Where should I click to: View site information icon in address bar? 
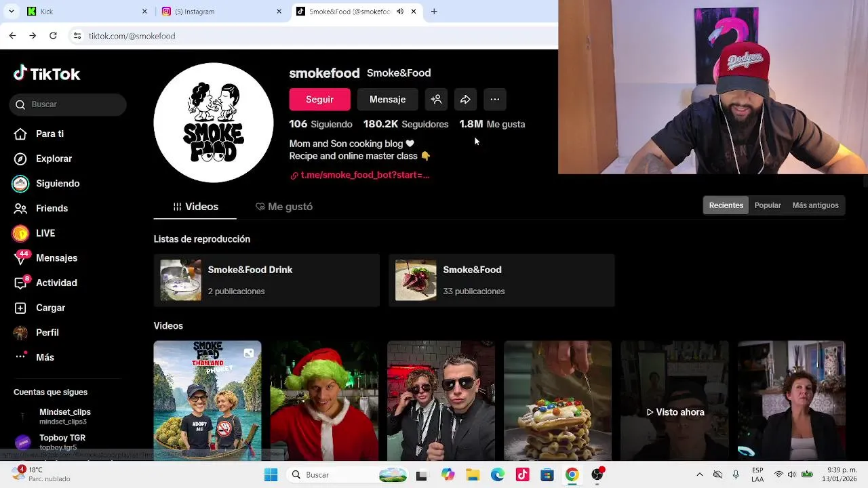(77, 35)
